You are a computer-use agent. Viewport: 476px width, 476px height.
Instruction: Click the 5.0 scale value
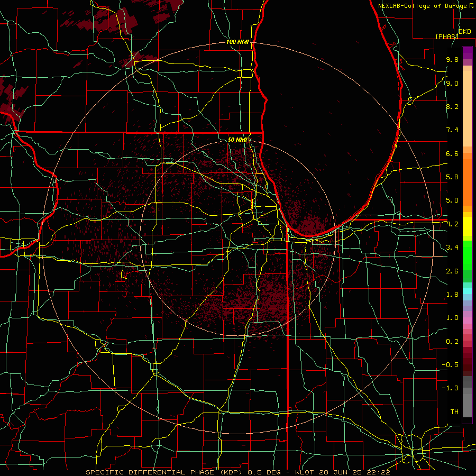[x=452, y=200]
